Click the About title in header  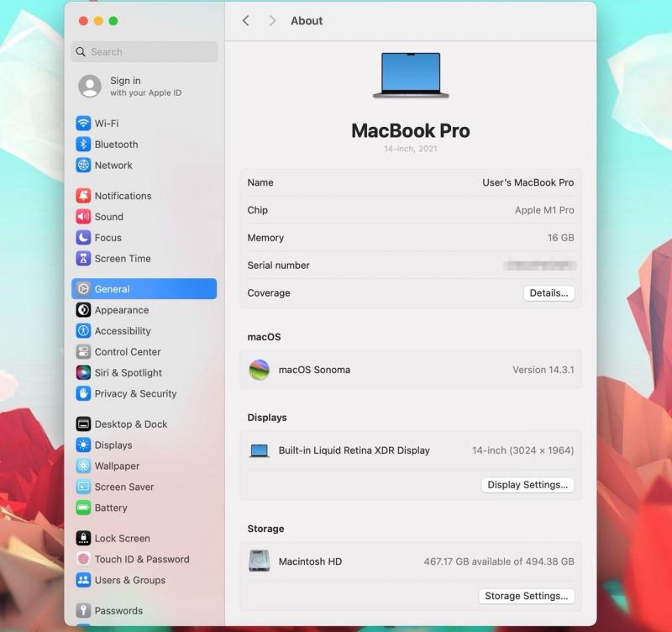(307, 20)
